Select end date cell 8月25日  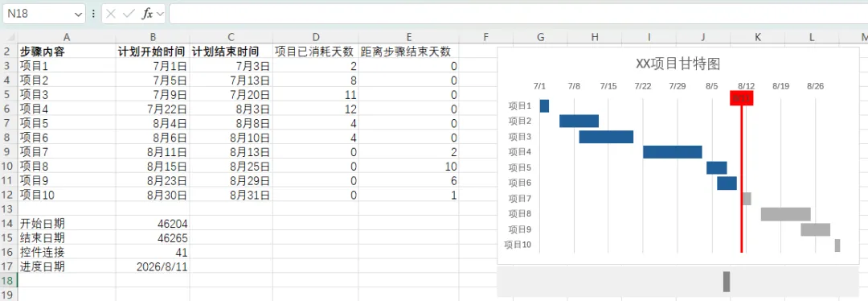[x=231, y=167]
